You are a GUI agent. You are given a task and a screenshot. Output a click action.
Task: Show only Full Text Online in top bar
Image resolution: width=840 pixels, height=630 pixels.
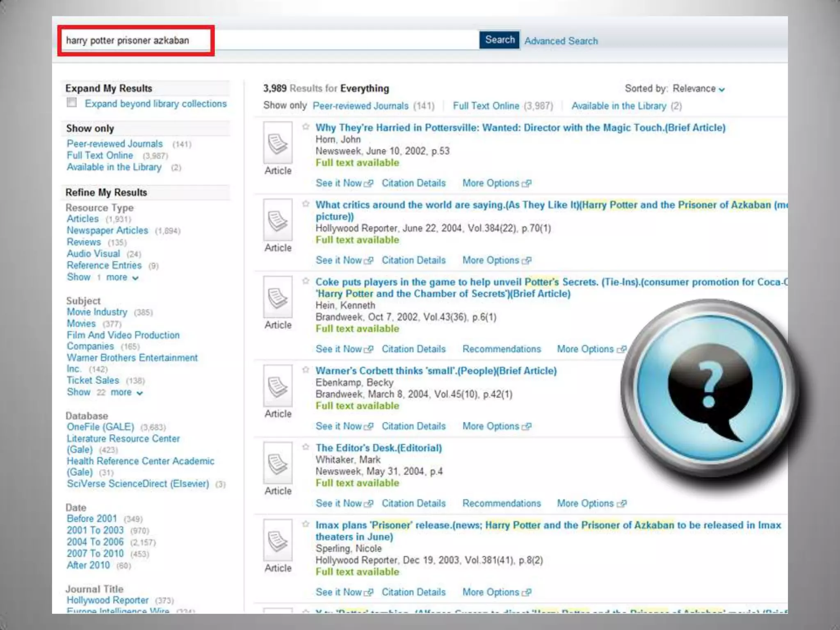[486, 106]
